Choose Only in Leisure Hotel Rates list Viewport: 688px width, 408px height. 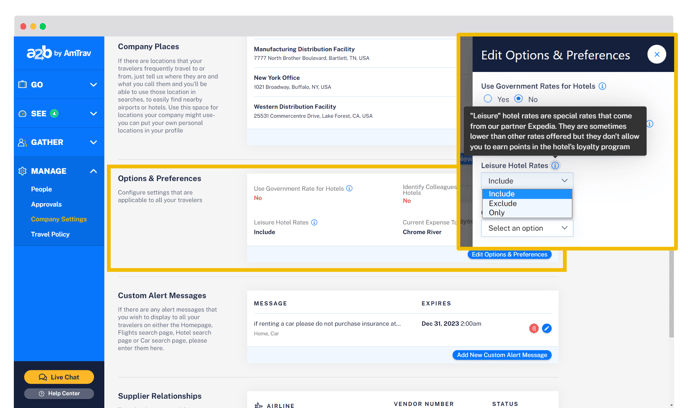tap(497, 213)
